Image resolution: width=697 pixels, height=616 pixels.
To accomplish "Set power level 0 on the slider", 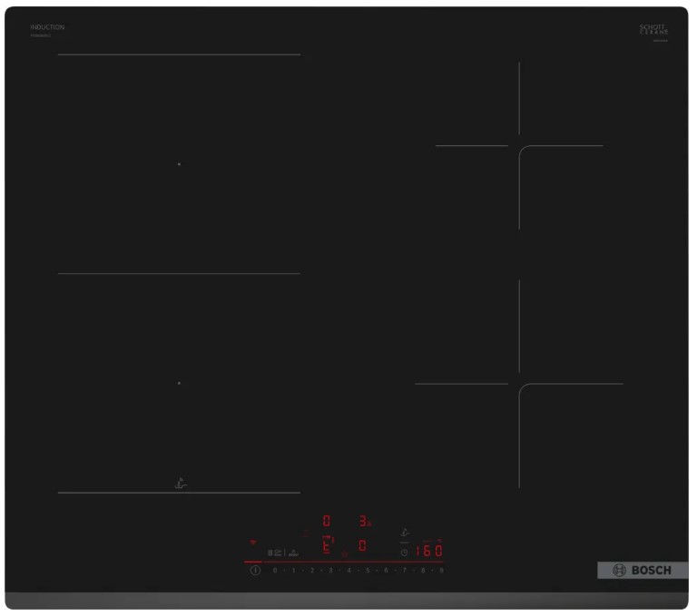I will (275, 571).
